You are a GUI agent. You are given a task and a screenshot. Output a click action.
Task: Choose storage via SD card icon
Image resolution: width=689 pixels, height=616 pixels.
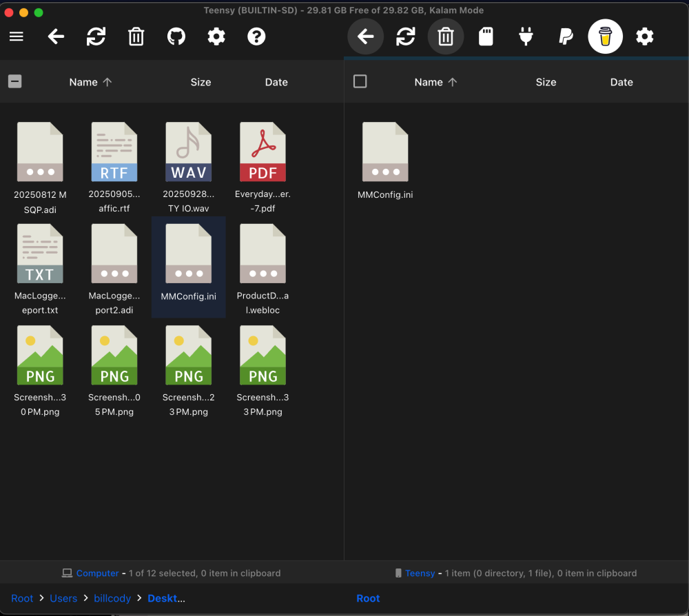(x=486, y=37)
